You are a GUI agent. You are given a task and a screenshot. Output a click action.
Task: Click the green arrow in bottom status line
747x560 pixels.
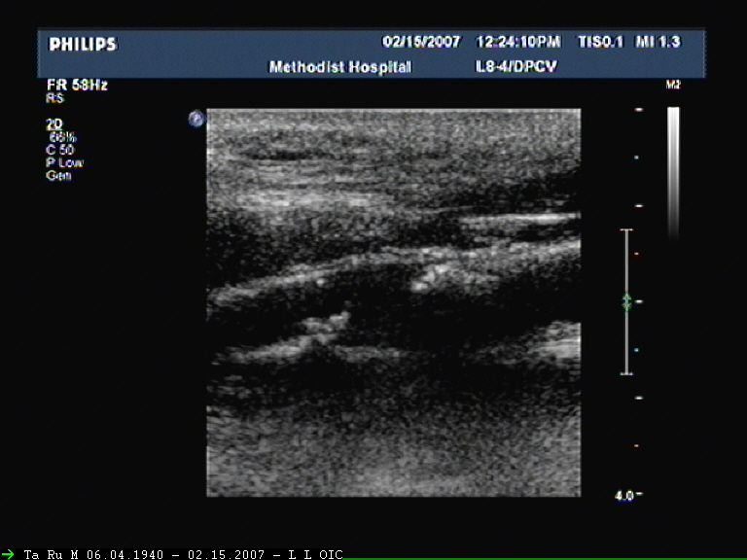click(8, 553)
